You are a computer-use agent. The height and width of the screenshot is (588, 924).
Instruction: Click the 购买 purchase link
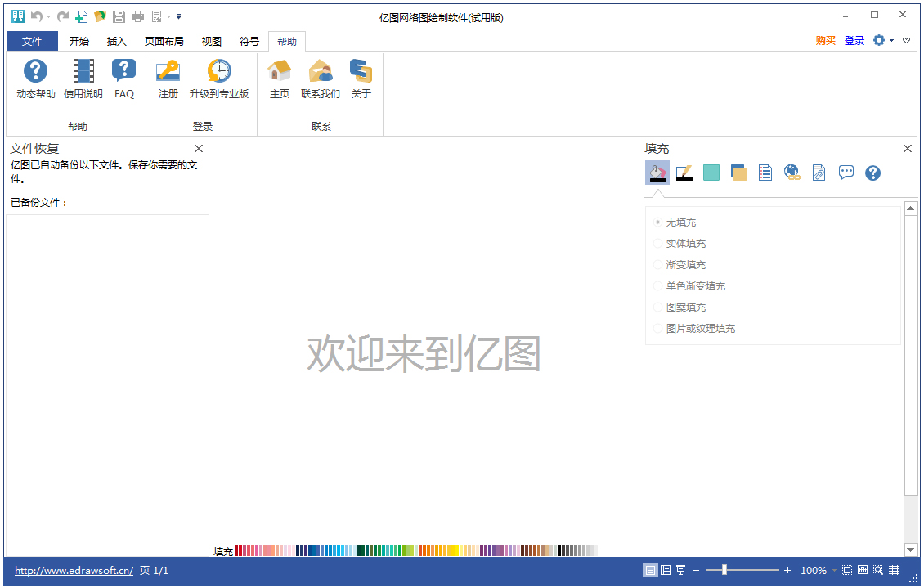tap(825, 41)
